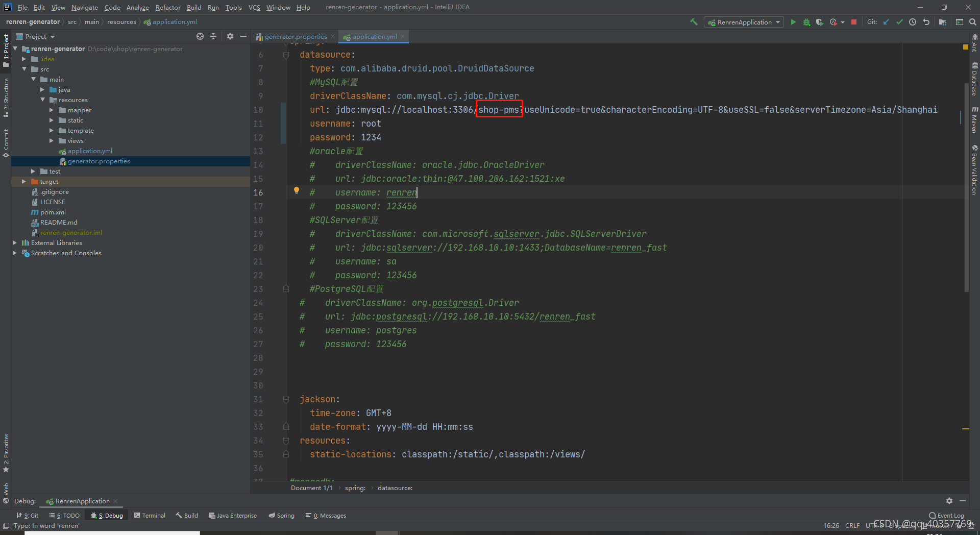The width and height of the screenshot is (980, 535).
Task: Collapse the src folder
Action: point(24,69)
